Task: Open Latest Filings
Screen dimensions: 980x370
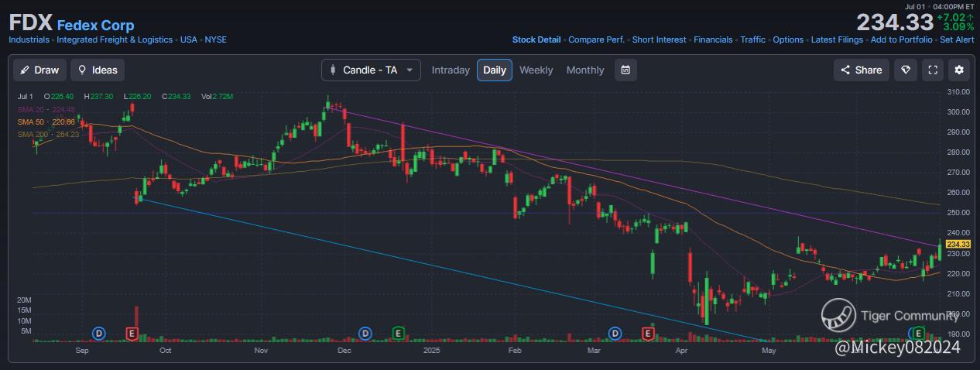Action: (838, 39)
